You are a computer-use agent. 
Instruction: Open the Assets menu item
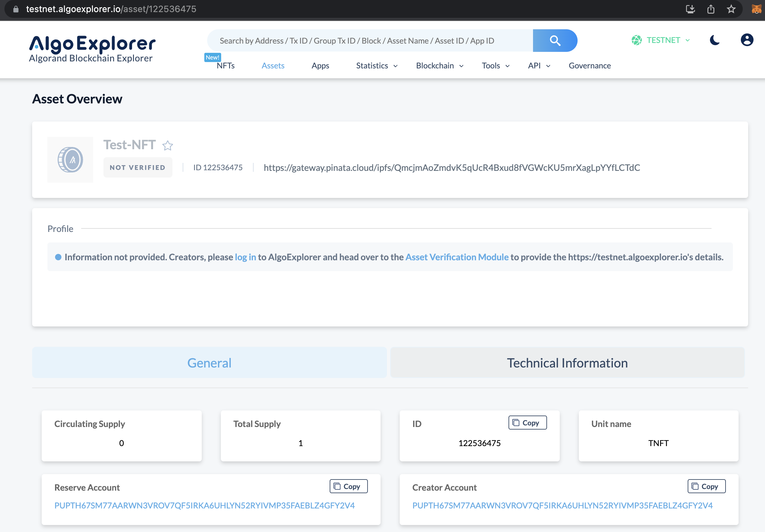(273, 66)
